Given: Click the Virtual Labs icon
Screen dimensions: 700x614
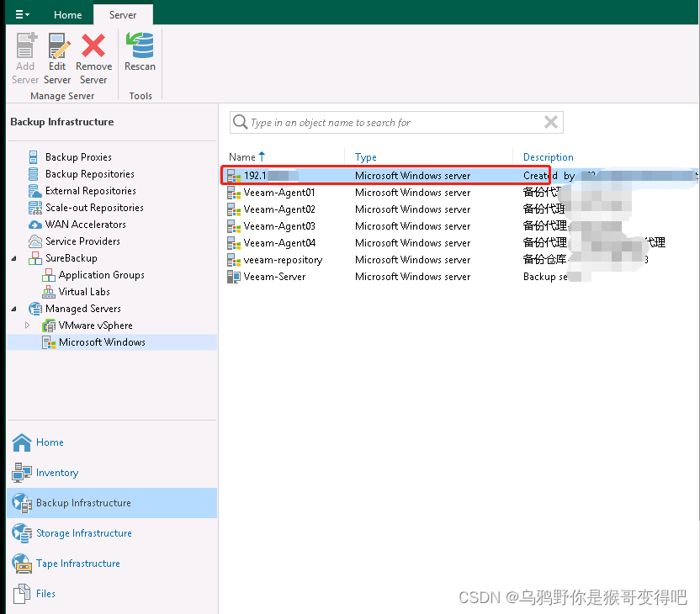Looking at the screenshot, I should pos(49,292).
